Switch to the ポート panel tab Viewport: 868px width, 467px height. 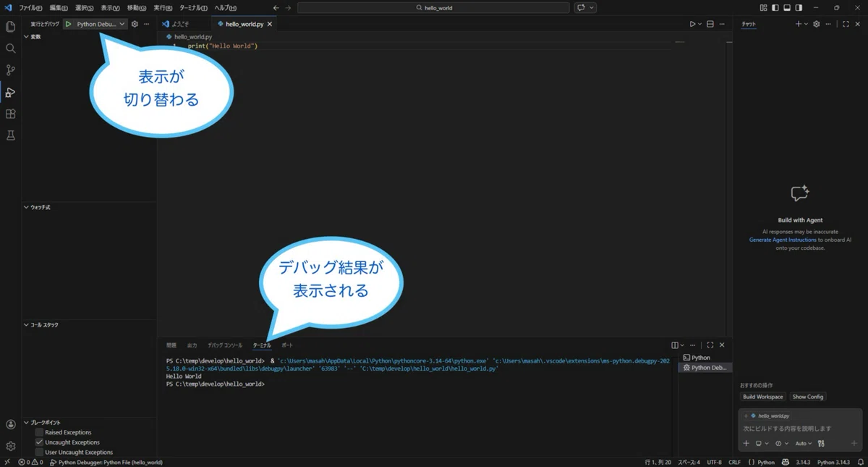click(x=287, y=345)
